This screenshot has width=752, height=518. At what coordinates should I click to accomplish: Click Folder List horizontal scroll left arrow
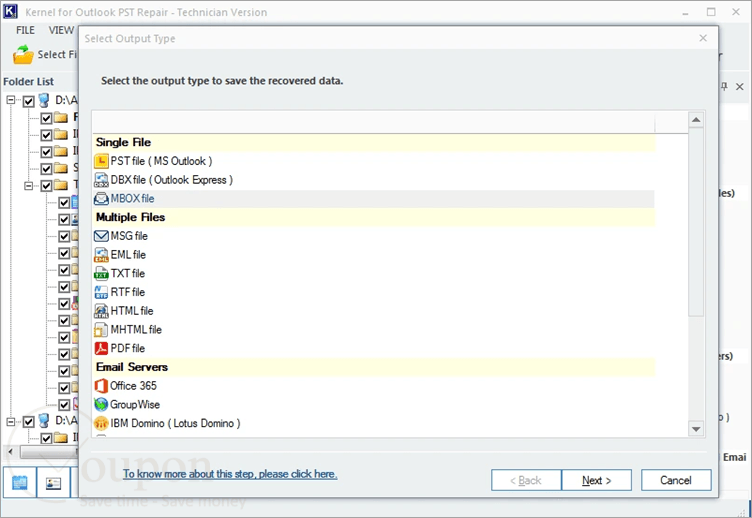(x=11, y=452)
